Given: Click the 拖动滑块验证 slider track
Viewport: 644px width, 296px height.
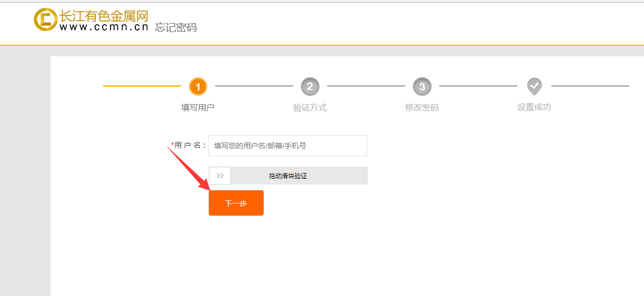Looking at the screenshot, I should [288, 176].
